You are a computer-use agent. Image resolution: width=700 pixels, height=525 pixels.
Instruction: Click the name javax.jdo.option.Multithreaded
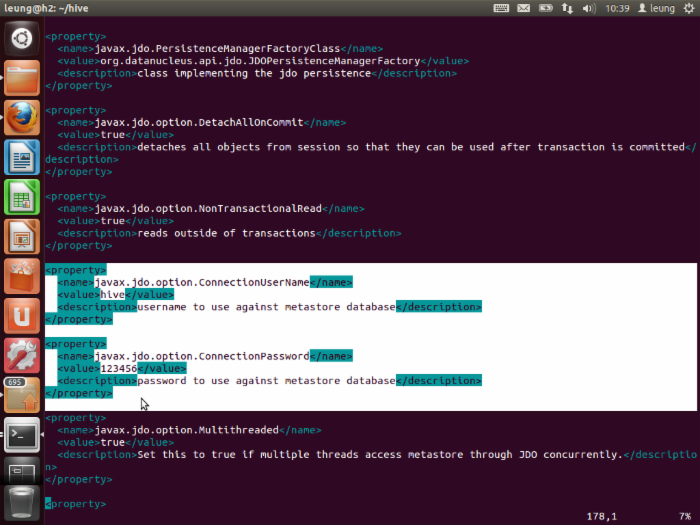click(187, 430)
